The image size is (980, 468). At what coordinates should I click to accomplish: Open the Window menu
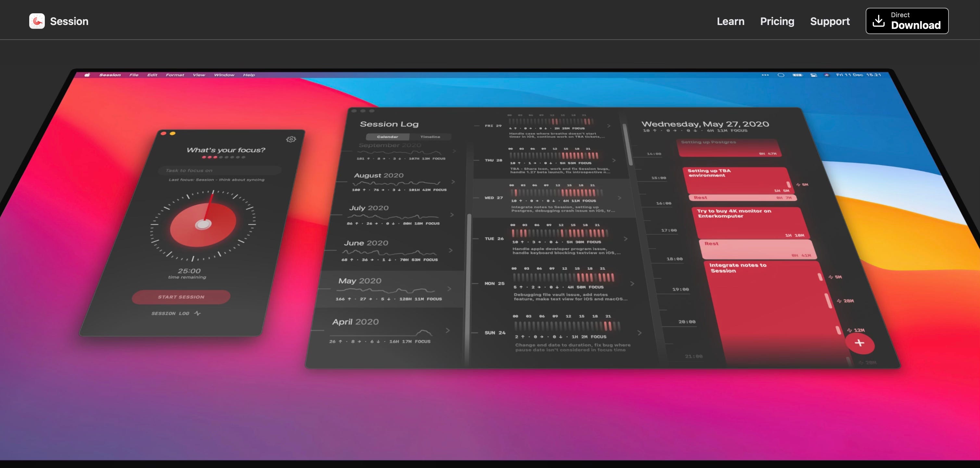pos(224,75)
